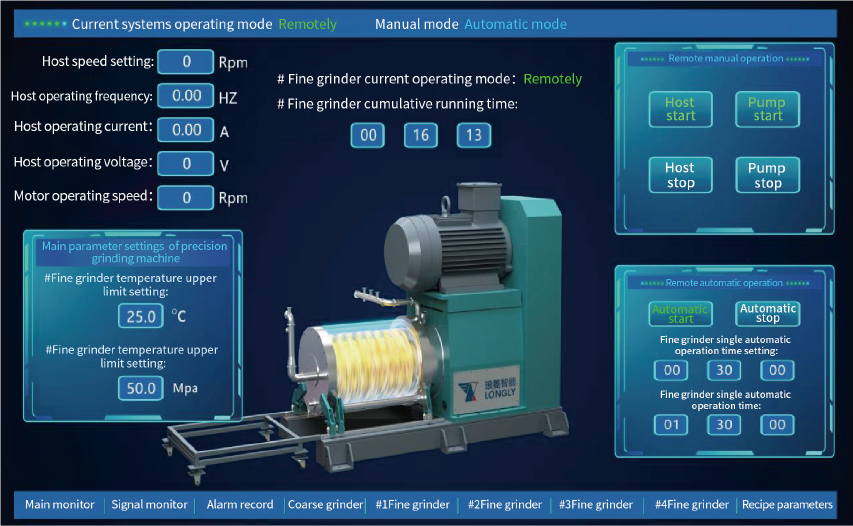Click the Pump start button

click(767, 109)
